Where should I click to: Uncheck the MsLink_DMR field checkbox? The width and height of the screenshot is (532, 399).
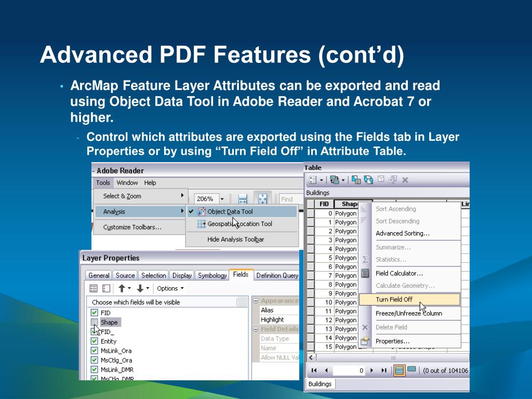pos(95,370)
